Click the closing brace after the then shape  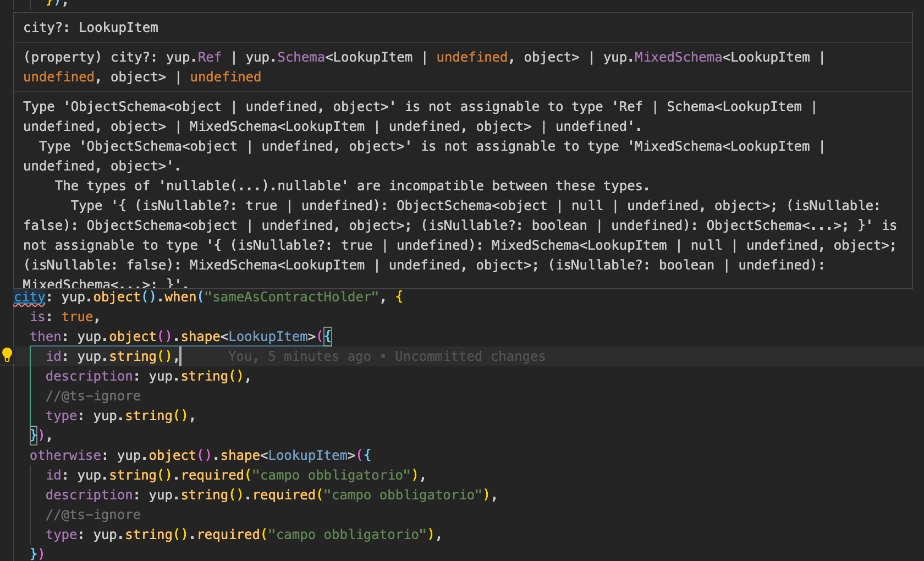coord(34,435)
